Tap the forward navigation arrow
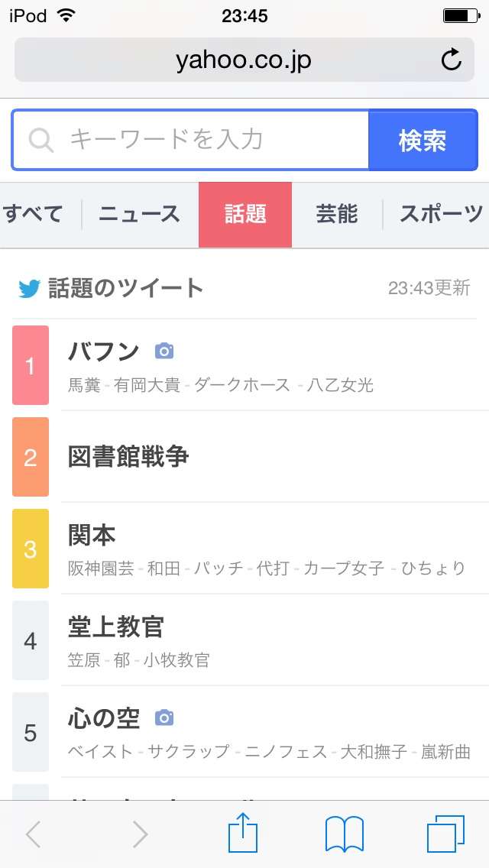489x868 pixels. click(139, 834)
